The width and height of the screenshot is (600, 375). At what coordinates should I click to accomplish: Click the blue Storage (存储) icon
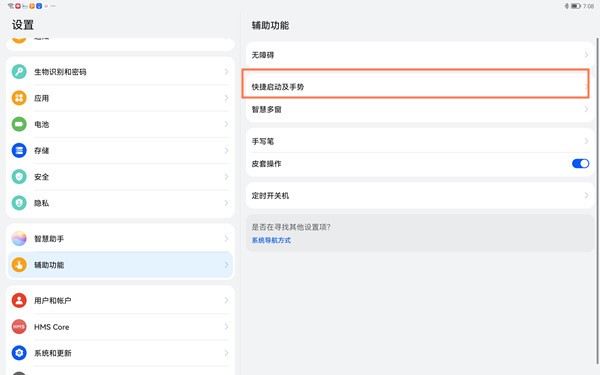[19, 150]
